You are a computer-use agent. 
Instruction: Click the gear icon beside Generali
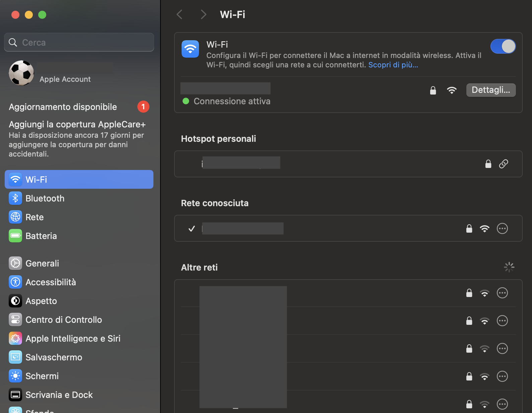coord(15,263)
